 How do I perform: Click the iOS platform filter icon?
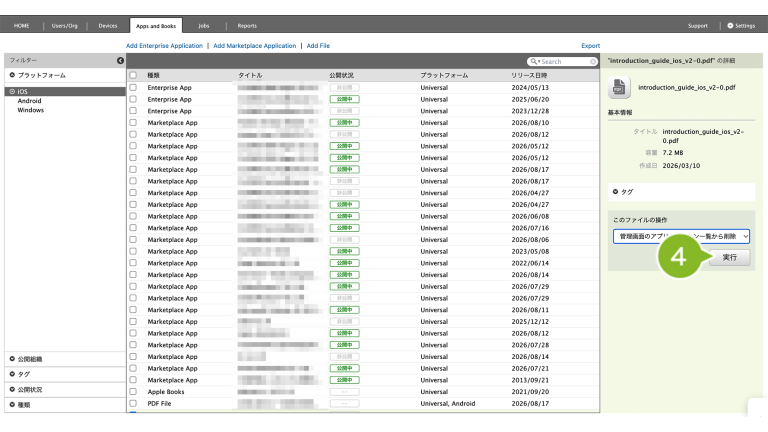coord(12,92)
